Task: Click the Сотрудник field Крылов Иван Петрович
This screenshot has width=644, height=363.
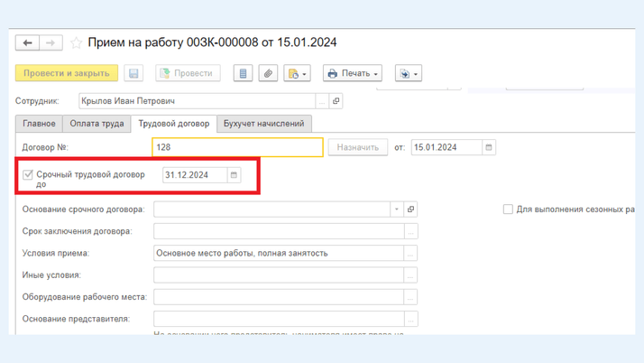Action: click(198, 101)
